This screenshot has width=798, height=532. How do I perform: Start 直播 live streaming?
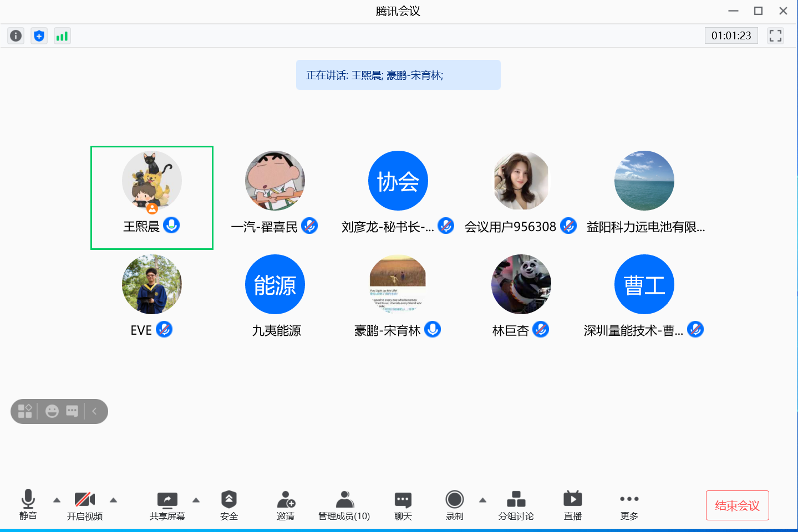tap(572, 505)
